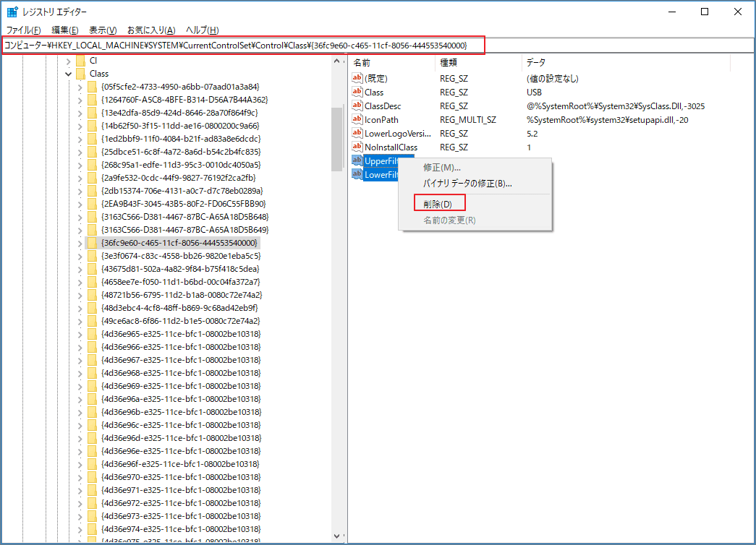The image size is (756, 545).
Task: Open the ヘルプ(H) menu
Action: tap(202, 30)
